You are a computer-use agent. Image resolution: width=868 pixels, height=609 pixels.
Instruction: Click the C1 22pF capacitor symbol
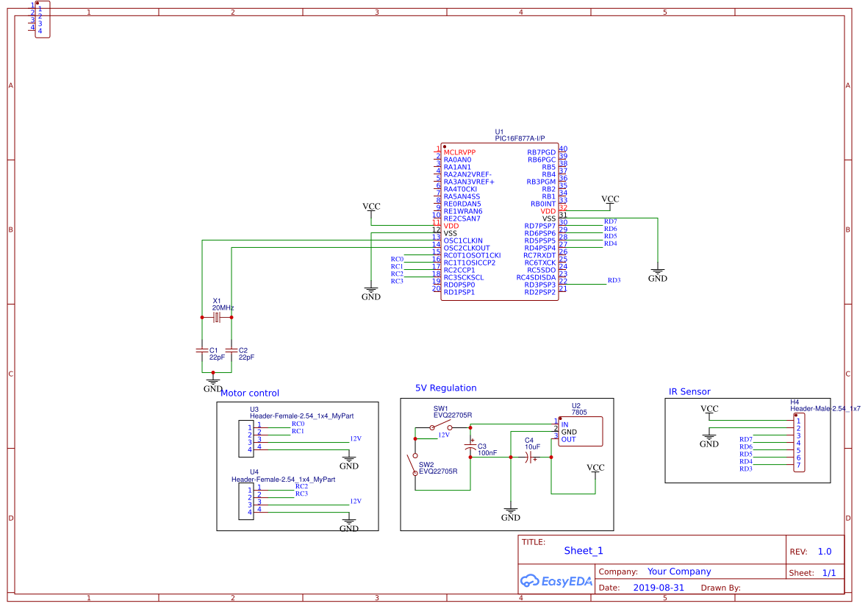point(202,349)
